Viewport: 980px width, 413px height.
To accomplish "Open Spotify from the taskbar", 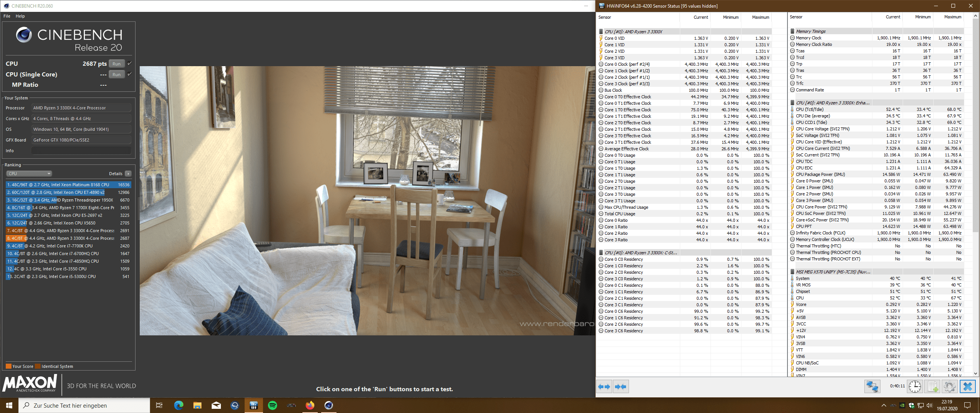I will pyautogui.click(x=273, y=405).
